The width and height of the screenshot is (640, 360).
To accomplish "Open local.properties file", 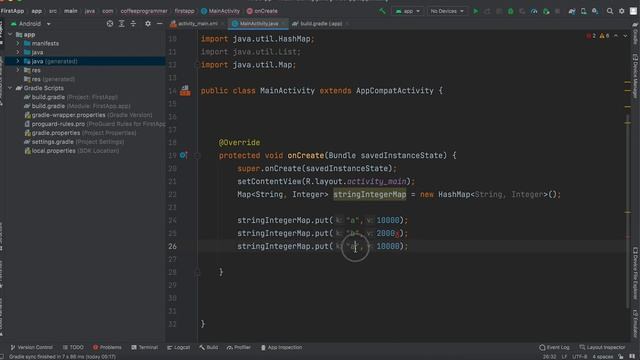I will click(72, 151).
